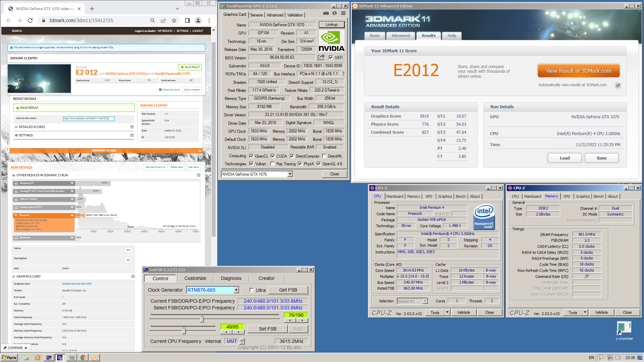Image resolution: width=644 pixels, height=362 pixels.
Task: Open SPD tab in right CPU-Z window
Action: click(567, 196)
